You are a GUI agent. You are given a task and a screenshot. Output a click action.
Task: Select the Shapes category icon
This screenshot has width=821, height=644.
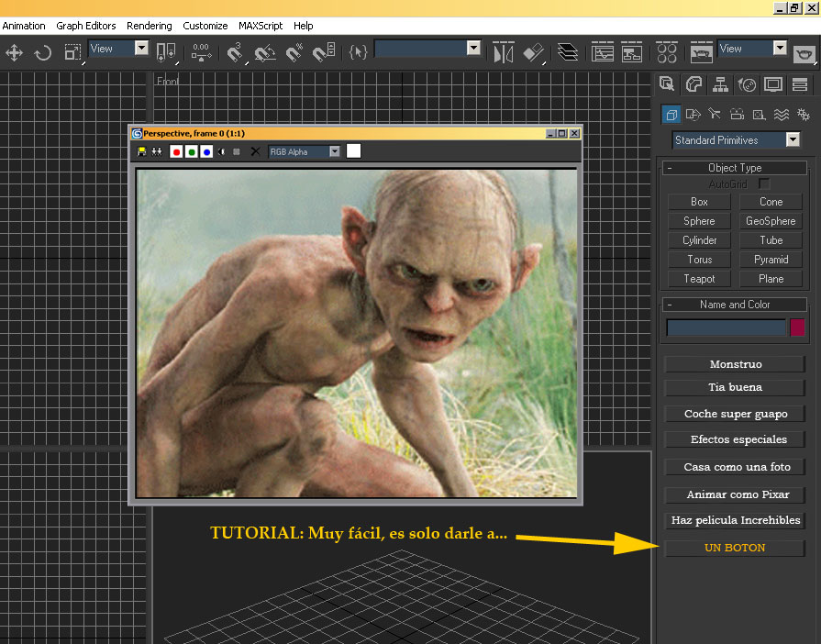point(693,114)
